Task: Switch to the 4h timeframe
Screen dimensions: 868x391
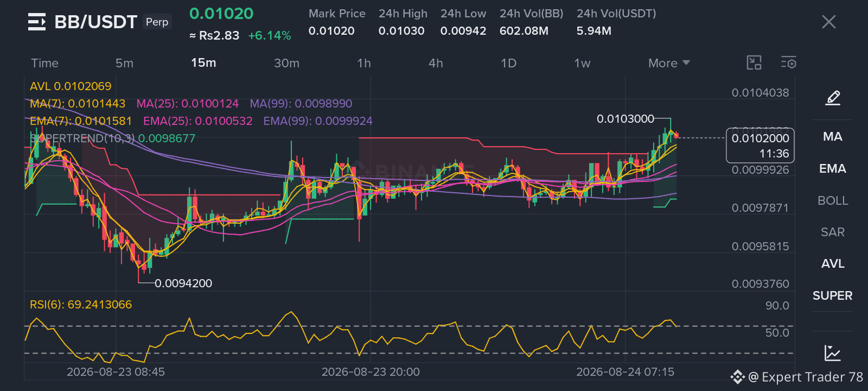Action: pos(436,63)
